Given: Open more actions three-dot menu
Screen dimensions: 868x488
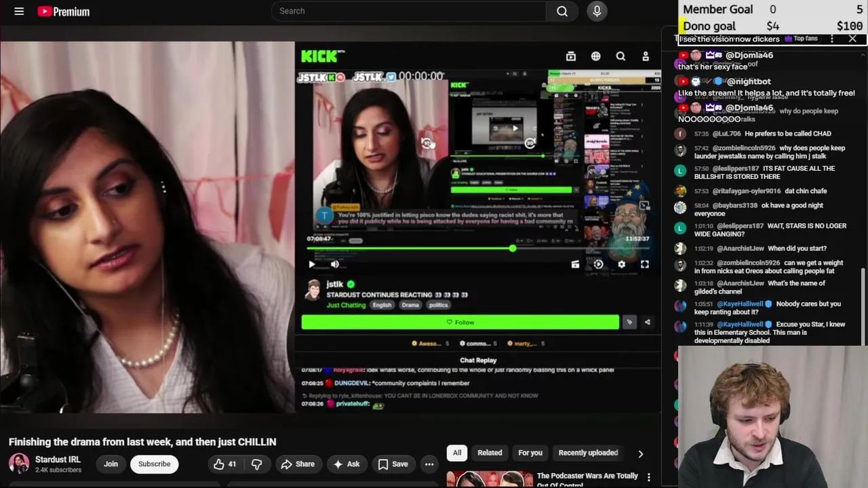Looking at the screenshot, I should pos(429,464).
